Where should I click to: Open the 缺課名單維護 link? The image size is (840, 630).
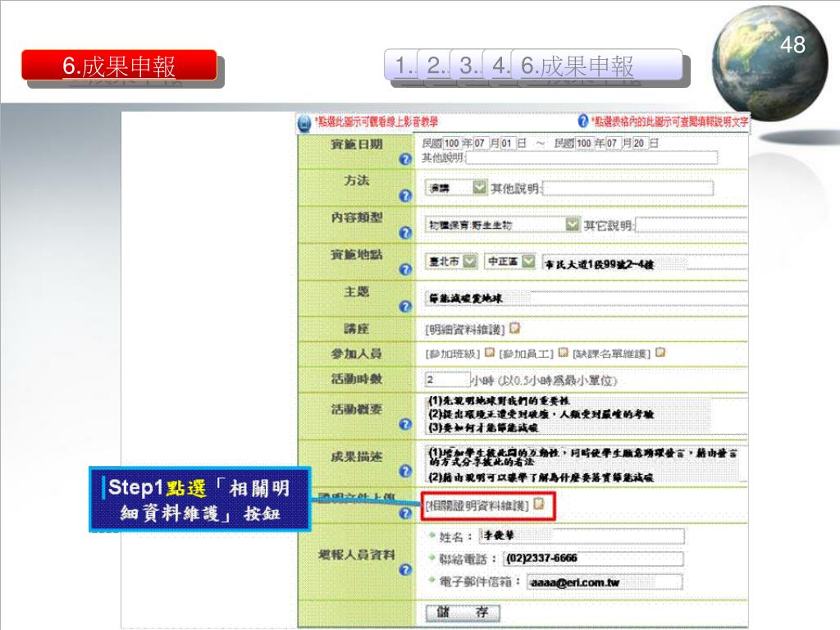611,354
